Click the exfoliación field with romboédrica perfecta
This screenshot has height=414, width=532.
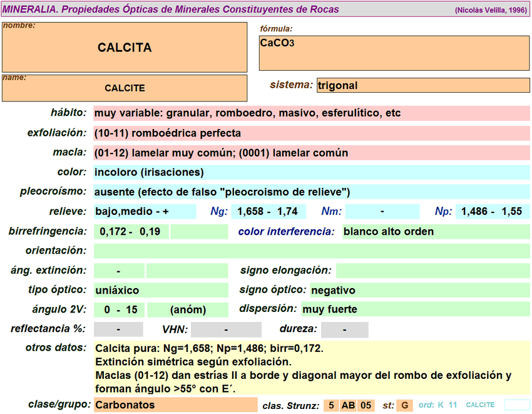tap(311, 133)
